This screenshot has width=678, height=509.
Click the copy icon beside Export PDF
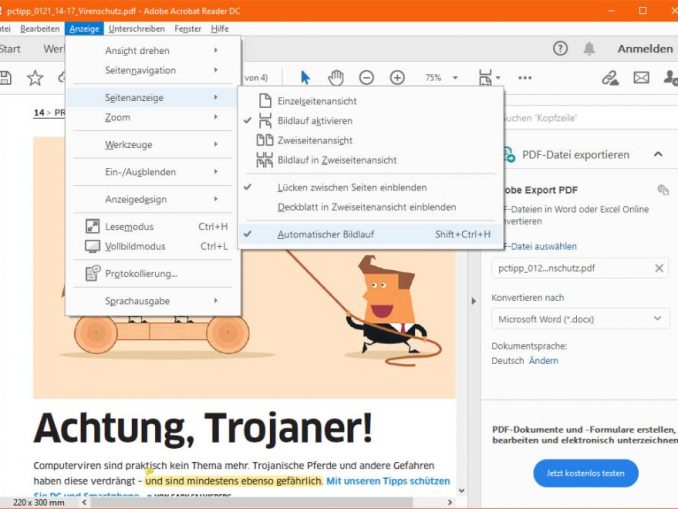[x=663, y=189]
